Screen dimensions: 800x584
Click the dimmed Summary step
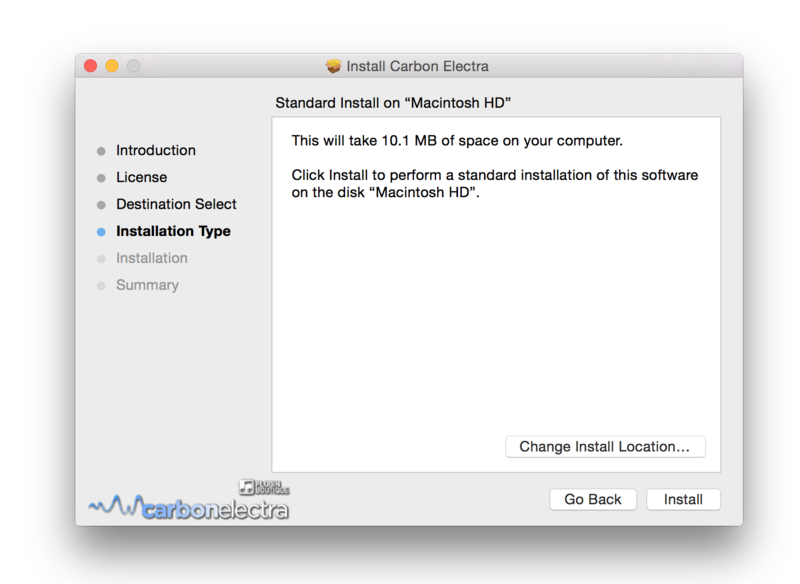click(x=147, y=285)
